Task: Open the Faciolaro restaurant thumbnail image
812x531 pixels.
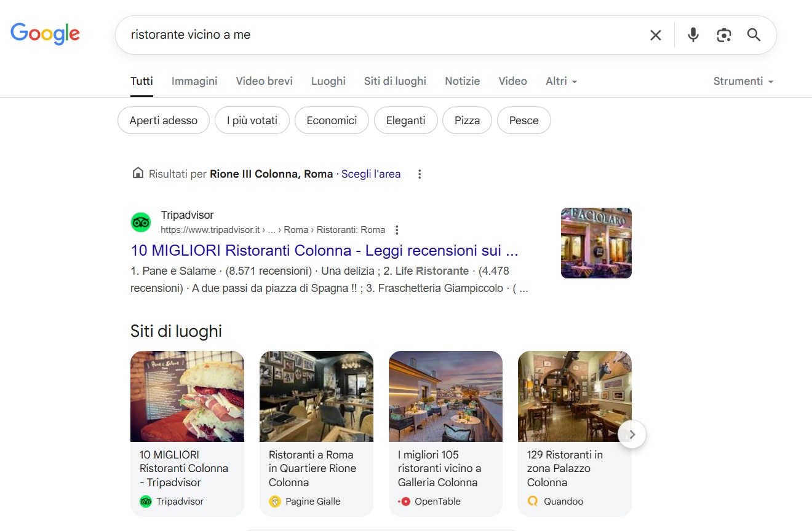Action: click(x=596, y=243)
